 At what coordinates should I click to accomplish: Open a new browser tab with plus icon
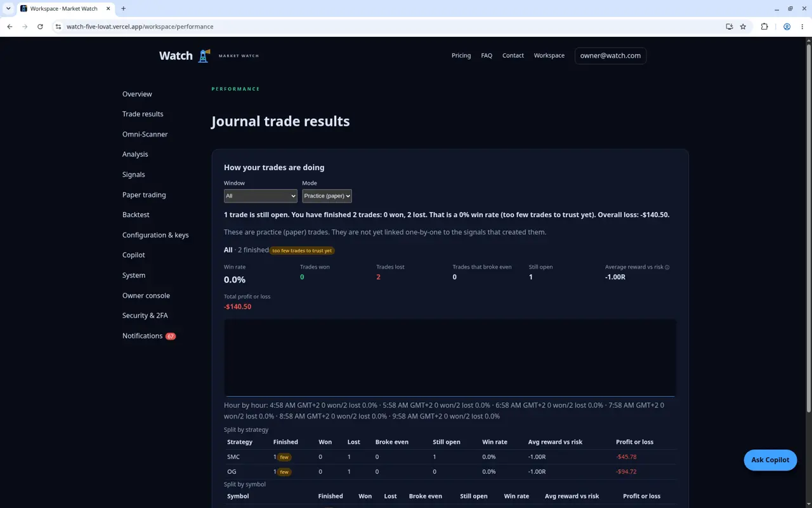123,9
